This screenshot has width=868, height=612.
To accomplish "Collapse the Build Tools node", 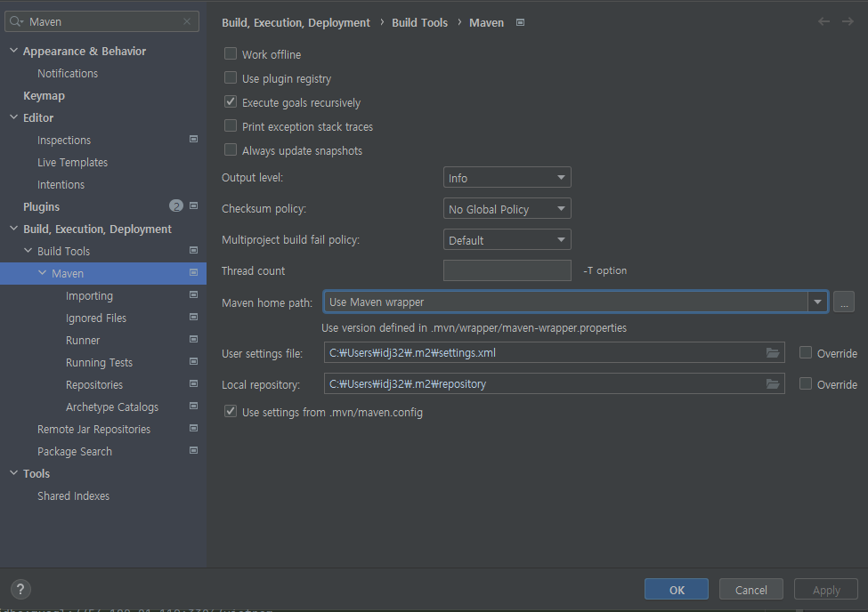I will point(28,250).
